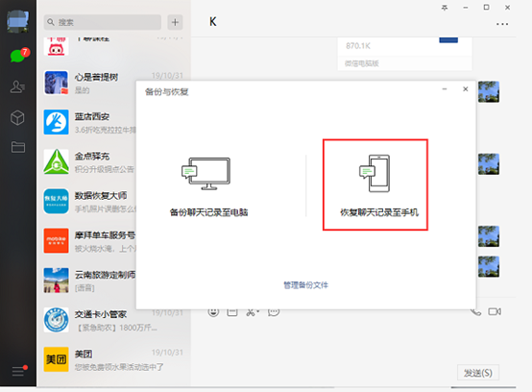
Task: Close the 备份与恢复 dialog
Action: pyautogui.click(x=466, y=89)
